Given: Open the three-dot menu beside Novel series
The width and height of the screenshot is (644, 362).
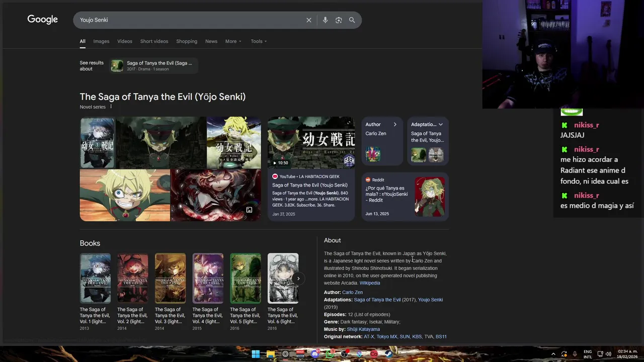Looking at the screenshot, I should point(111,107).
